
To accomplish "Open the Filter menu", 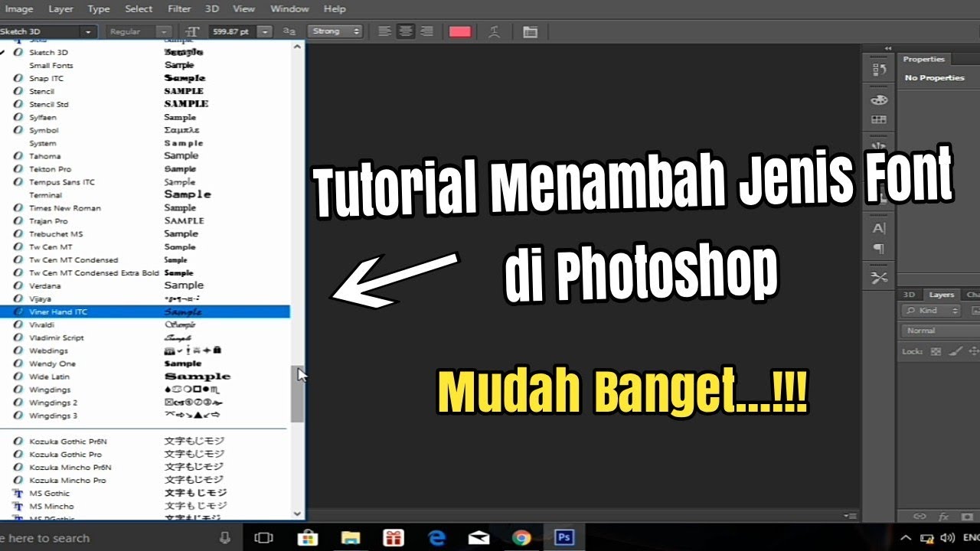I will click(x=179, y=9).
